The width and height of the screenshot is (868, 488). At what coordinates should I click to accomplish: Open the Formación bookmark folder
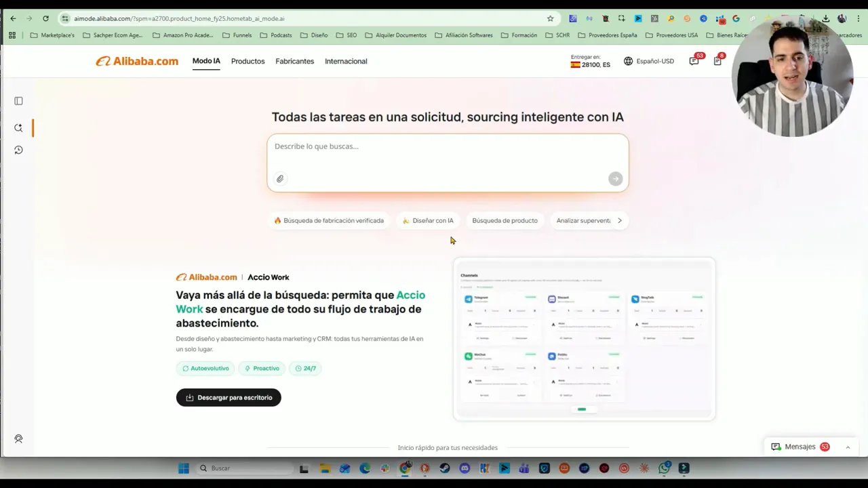(519, 35)
